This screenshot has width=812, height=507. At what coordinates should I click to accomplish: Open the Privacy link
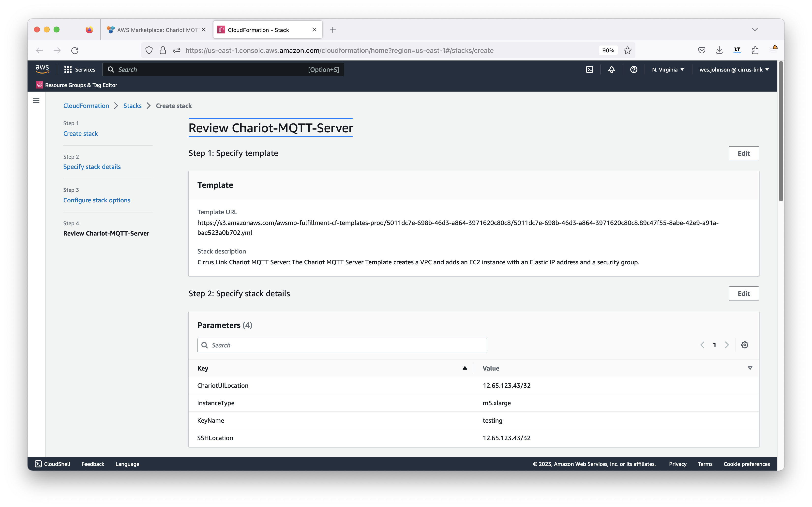coord(677,464)
